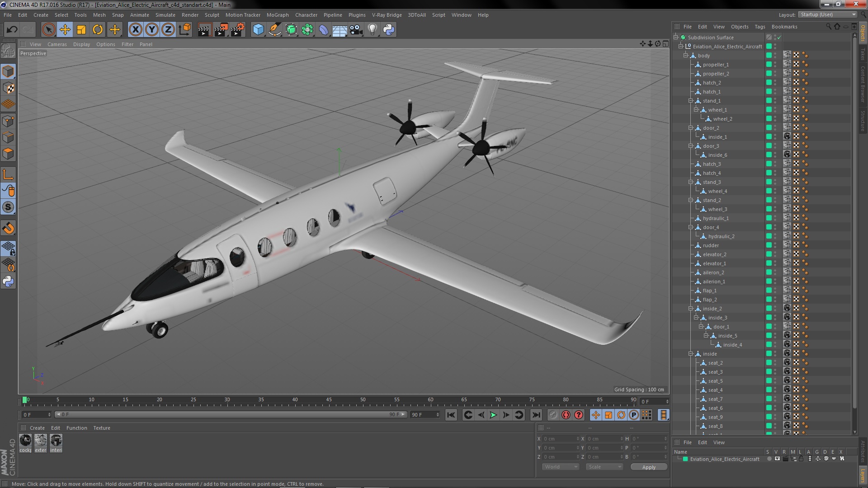Select the cockpit material thumbnail
The image size is (868, 488).
[25, 443]
